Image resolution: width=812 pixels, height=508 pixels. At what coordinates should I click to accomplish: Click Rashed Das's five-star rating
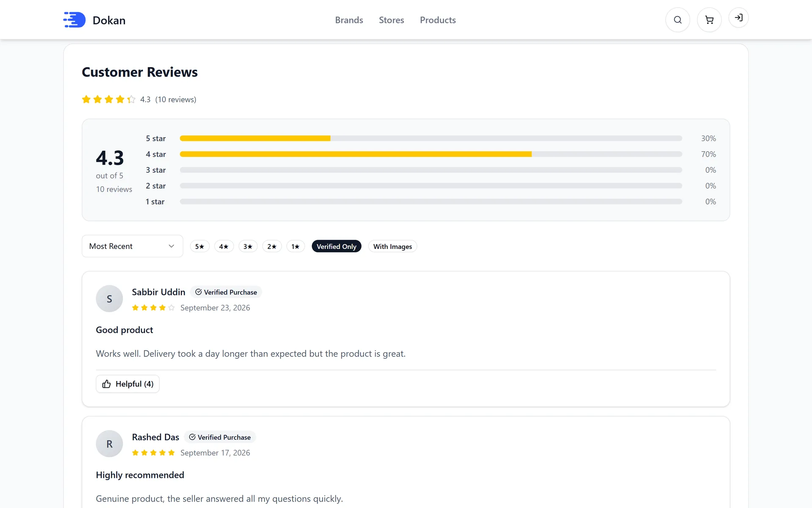153,453
